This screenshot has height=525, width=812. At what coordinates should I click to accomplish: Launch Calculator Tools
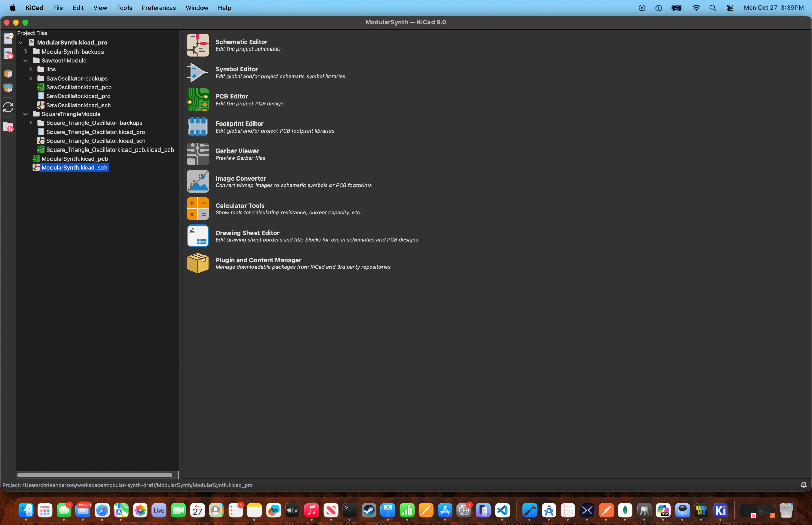[197, 209]
